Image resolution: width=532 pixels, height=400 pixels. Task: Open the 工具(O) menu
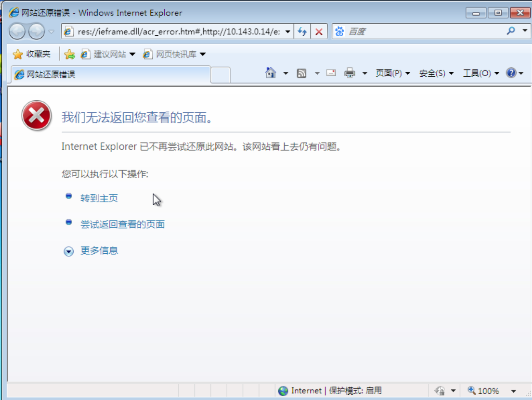(480, 73)
